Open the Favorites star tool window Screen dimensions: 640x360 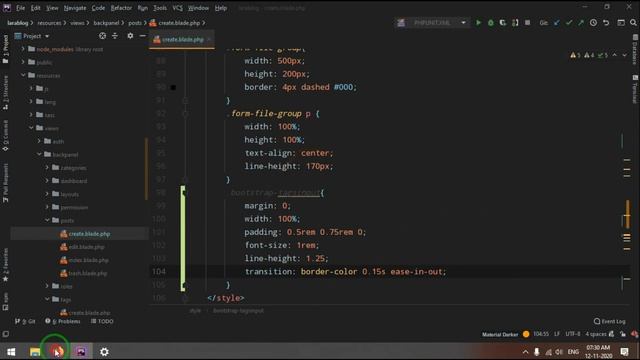point(5,265)
